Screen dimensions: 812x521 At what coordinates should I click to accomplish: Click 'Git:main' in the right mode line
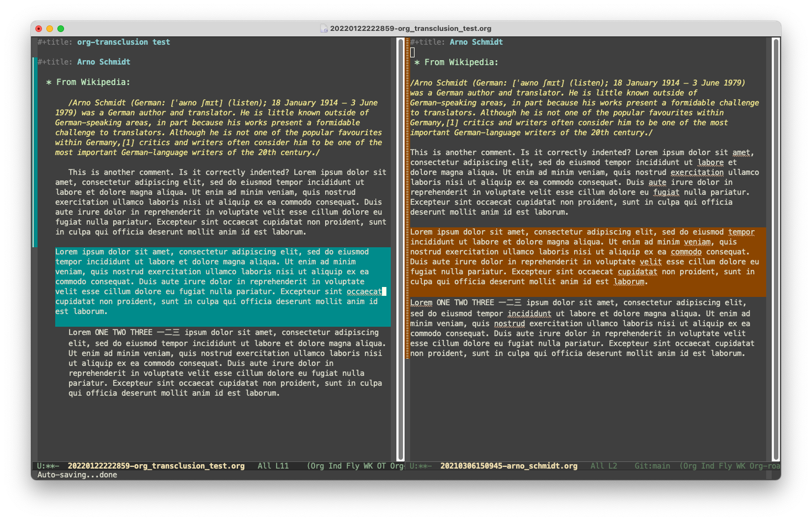click(x=652, y=466)
